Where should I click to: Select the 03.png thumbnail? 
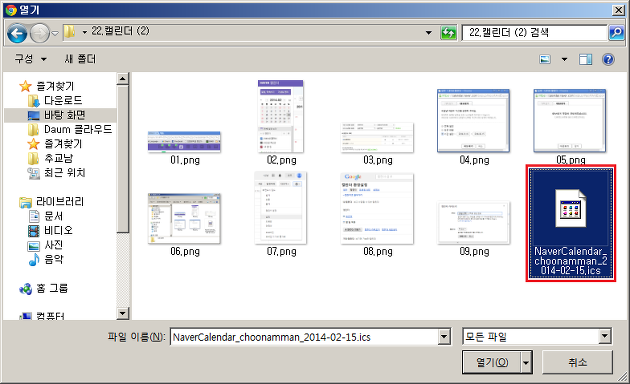coord(377,138)
